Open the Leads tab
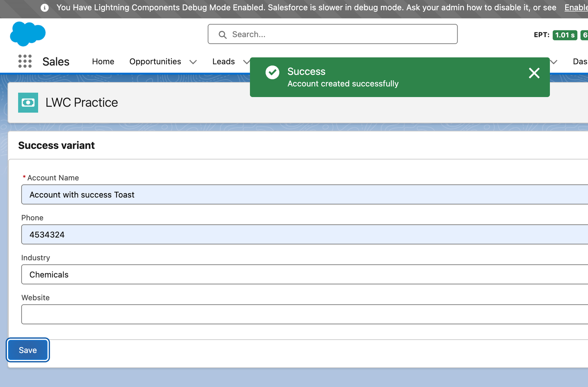 tap(223, 62)
